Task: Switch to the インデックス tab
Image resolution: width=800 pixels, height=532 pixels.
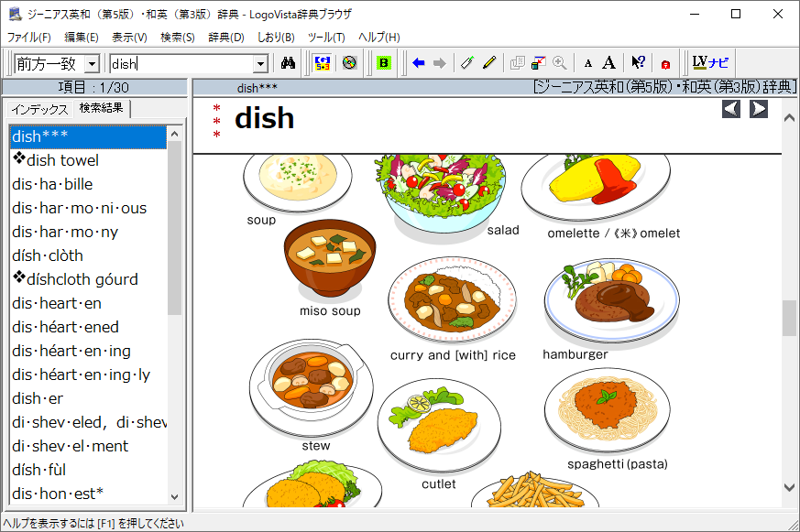Action: [39, 109]
